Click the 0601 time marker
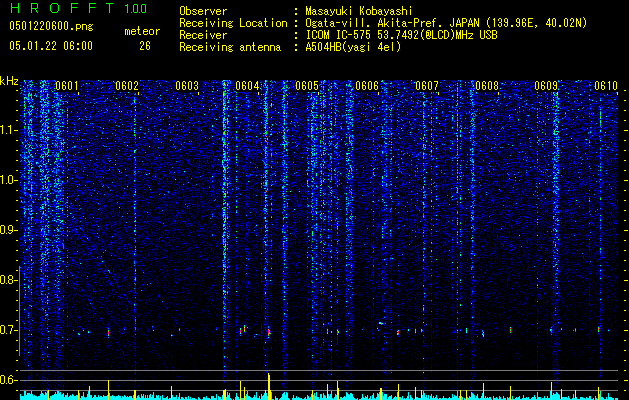Screen dimensions: 629x400 (67, 86)
